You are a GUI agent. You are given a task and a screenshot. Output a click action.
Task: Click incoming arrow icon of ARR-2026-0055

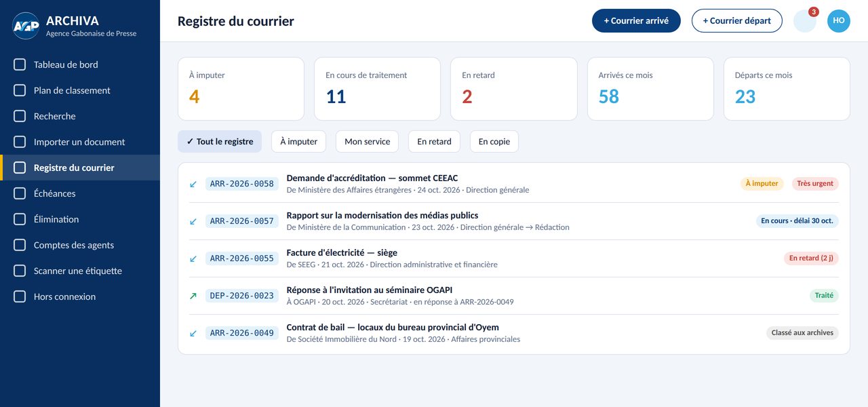tap(193, 258)
